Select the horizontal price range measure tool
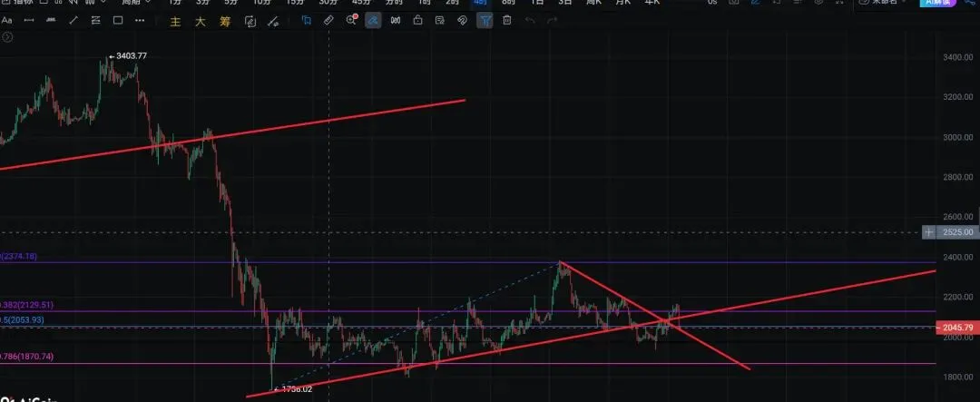This screenshot has width=980, height=402. (28, 21)
